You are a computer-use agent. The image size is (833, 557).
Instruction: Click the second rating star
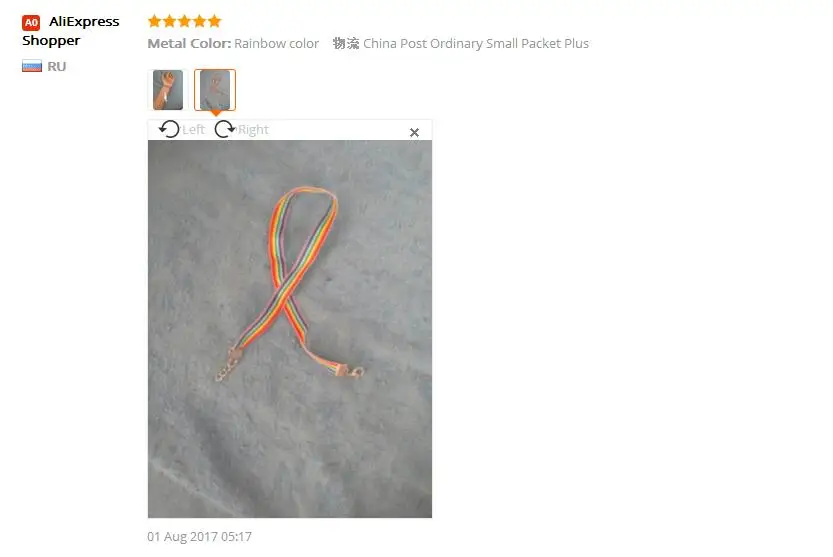coord(169,21)
